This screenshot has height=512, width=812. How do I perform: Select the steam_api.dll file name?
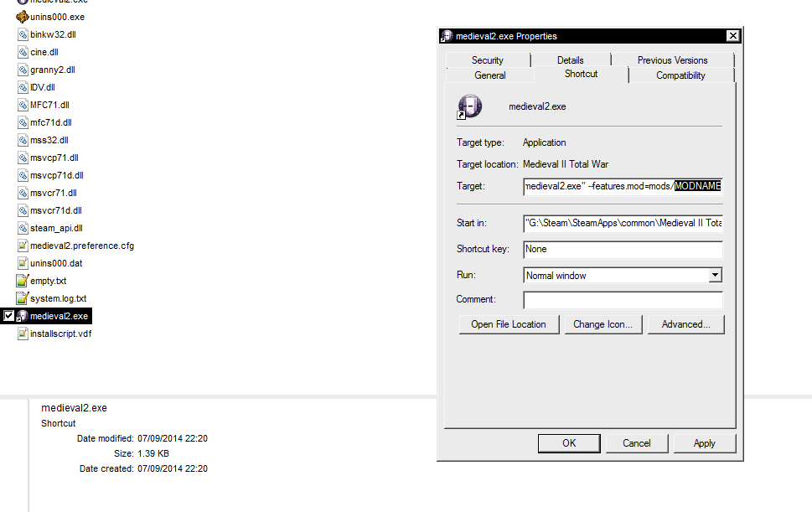click(56, 228)
